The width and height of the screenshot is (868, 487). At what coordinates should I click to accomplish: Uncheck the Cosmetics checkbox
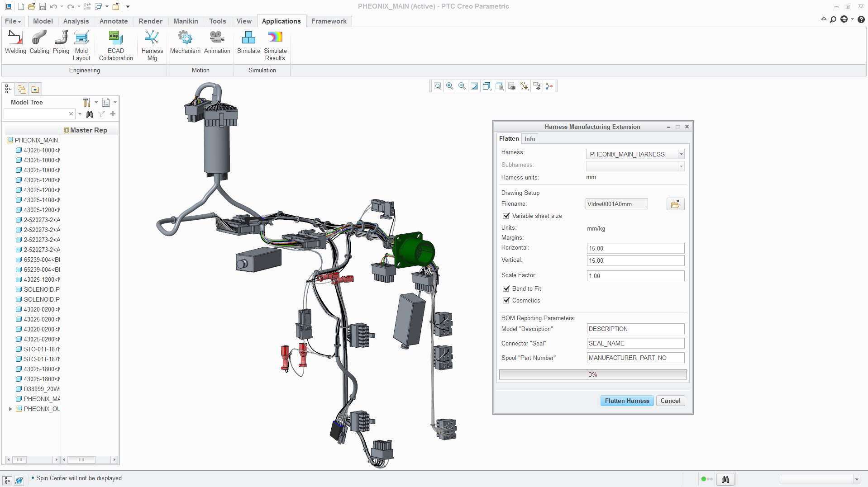(506, 300)
